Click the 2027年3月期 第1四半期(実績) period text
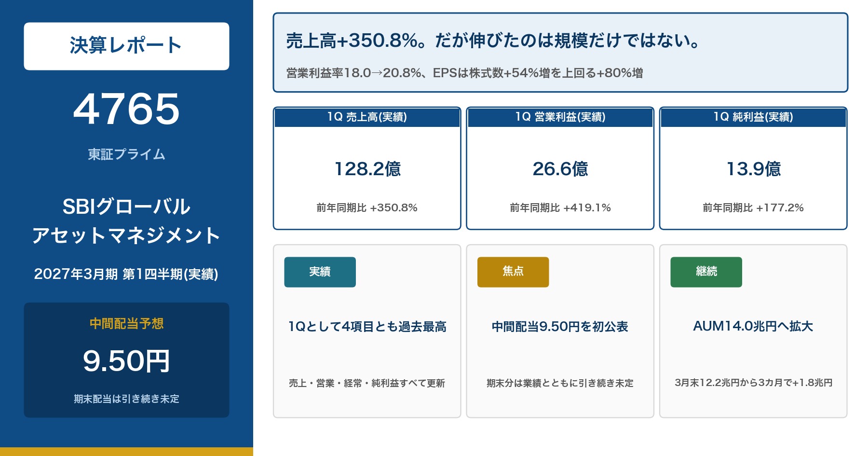The image size is (868, 456). [126, 274]
